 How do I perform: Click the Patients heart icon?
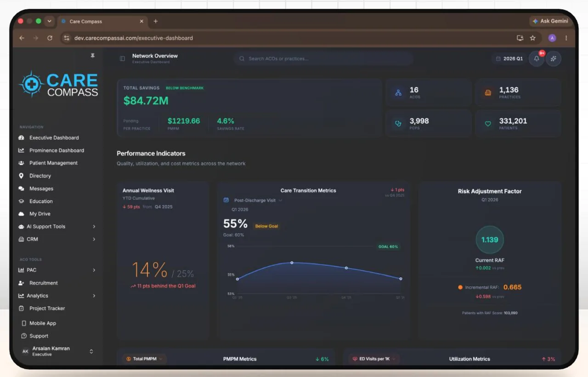coord(488,124)
